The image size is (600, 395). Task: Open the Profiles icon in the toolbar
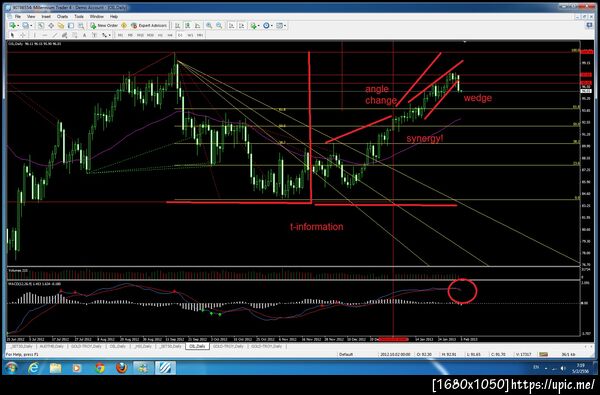25,25
